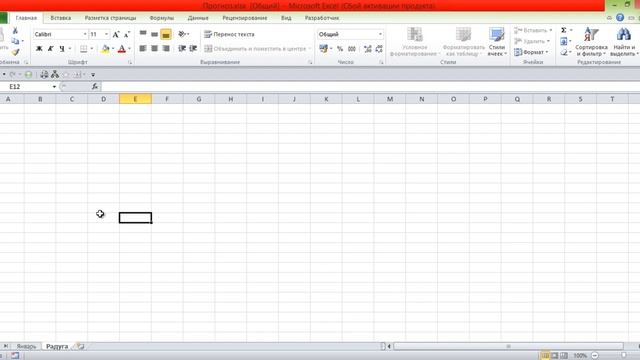The image size is (640, 360).
Task: Click the accounting currency format icon
Action: (323, 49)
